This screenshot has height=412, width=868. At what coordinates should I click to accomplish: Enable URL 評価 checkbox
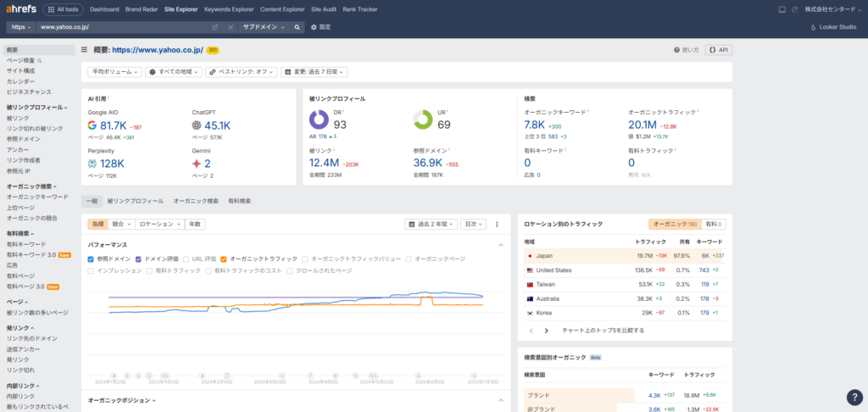point(186,259)
